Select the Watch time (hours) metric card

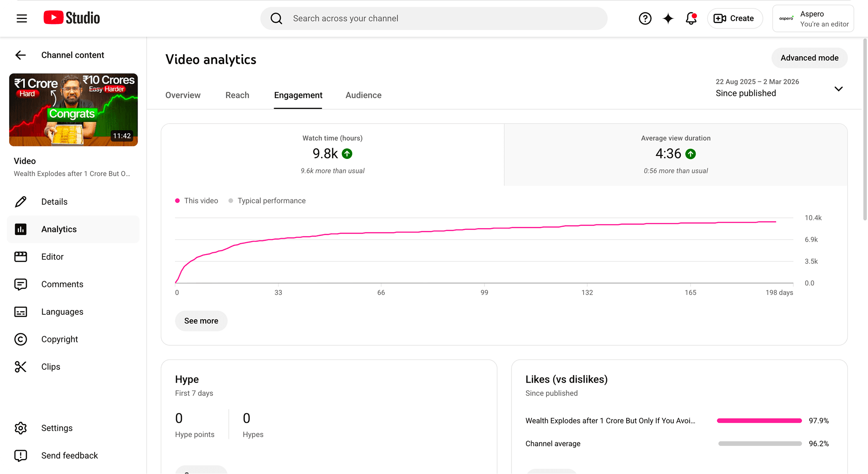332,154
